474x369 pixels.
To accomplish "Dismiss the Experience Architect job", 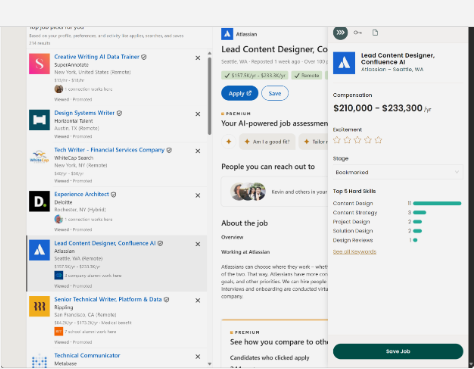I will coord(198,195).
